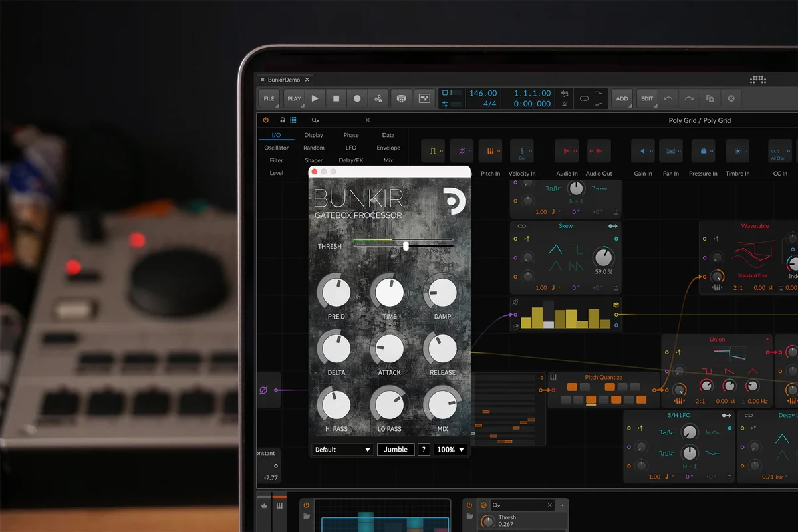Arm the transport record button
The width and height of the screenshot is (798, 532).
tap(357, 98)
